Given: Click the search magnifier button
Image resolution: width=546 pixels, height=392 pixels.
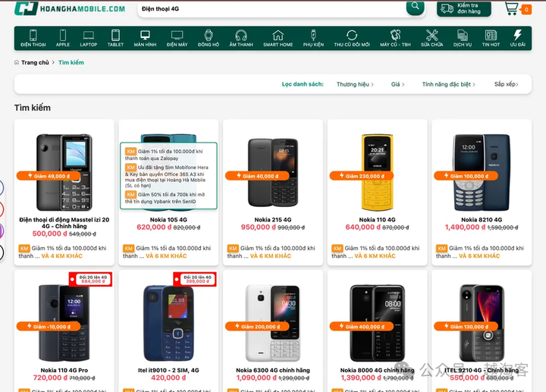Looking at the screenshot, I should tap(415, 7).
